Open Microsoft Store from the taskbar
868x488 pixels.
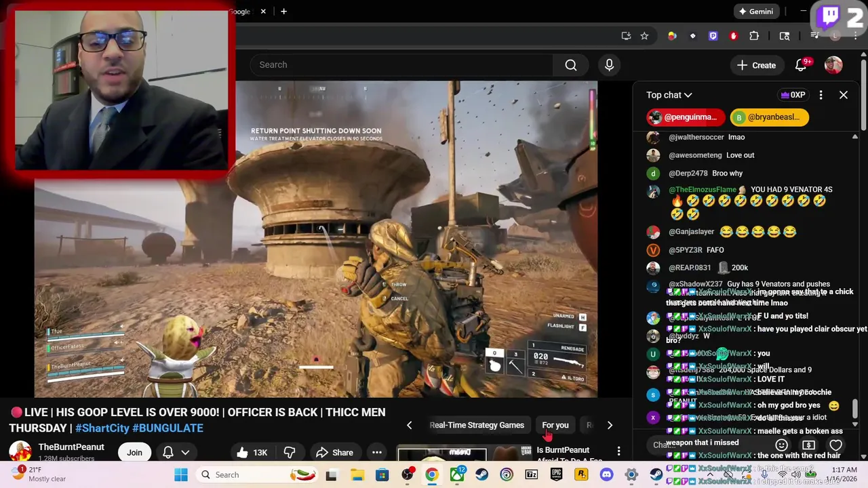[x=382, y=475]
